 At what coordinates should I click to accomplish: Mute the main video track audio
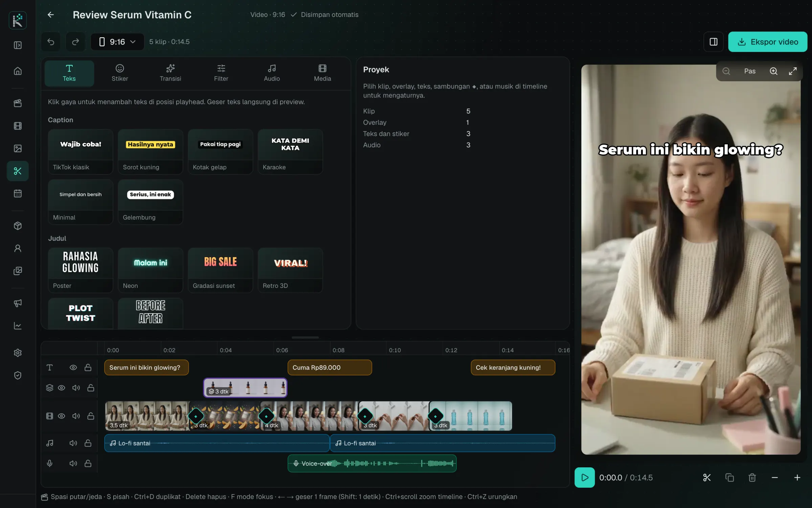point(76,416)
